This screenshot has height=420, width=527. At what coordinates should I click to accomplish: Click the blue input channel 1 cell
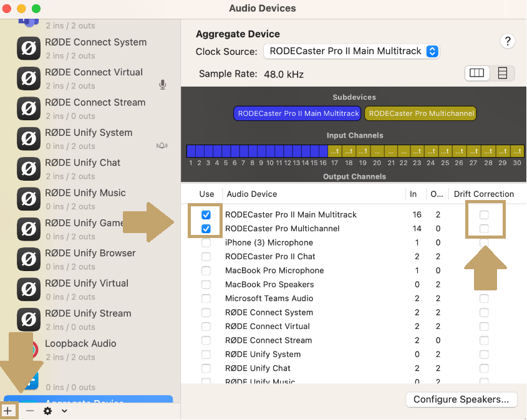[191, 151]
